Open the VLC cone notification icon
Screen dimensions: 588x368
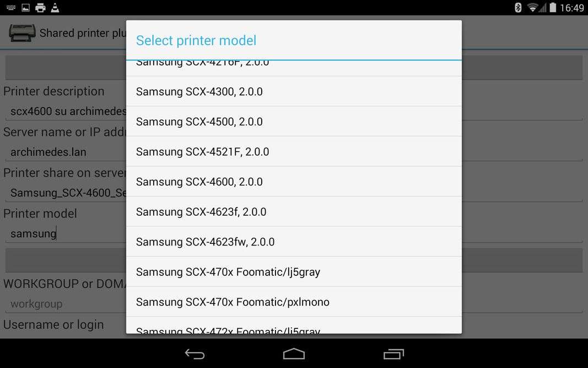coord(55,8)
